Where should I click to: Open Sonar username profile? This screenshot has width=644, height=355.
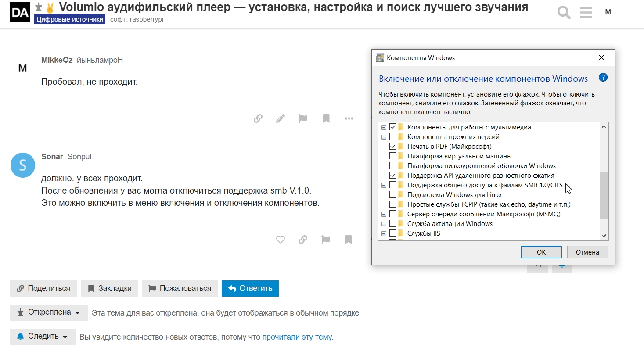pos(52,157)
